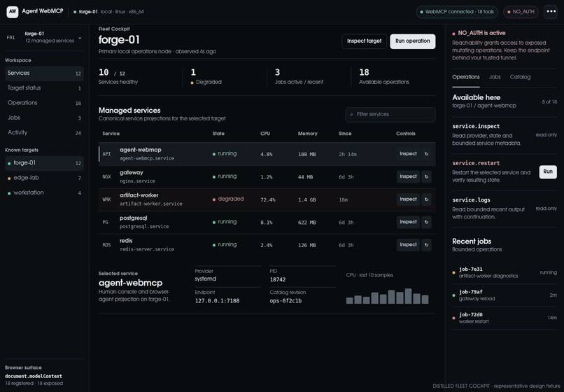Click the AW app logo icon
564x392 pixels.
[12, 11]
